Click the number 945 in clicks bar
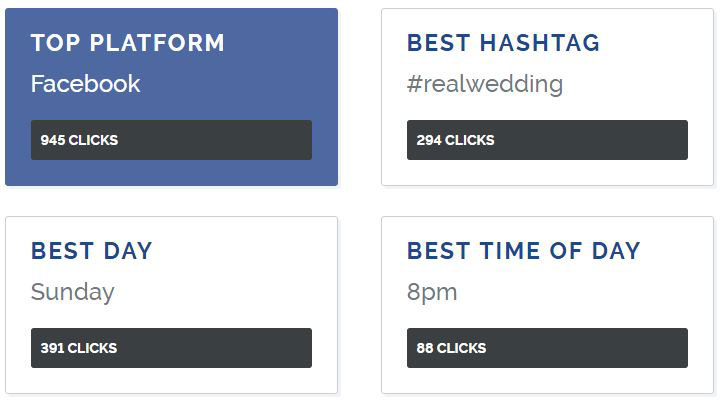 pyautogui.click(x=52, y=140)
